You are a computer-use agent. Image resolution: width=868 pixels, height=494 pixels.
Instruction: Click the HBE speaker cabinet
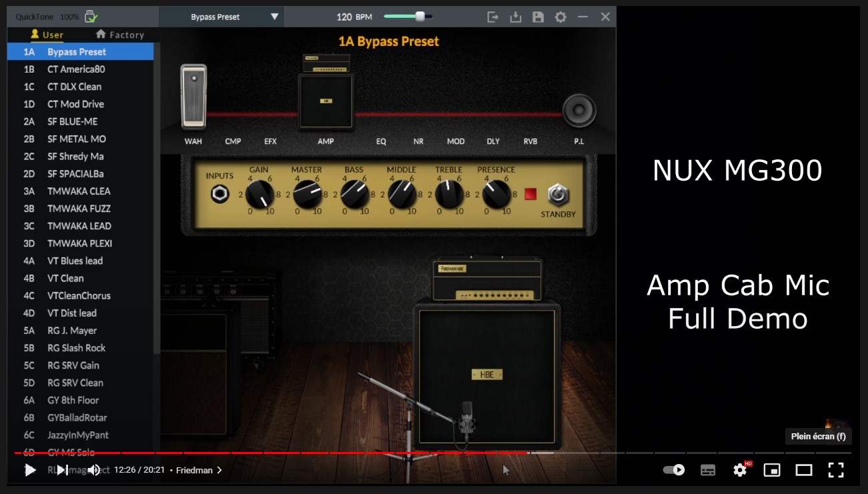point(487,375)
